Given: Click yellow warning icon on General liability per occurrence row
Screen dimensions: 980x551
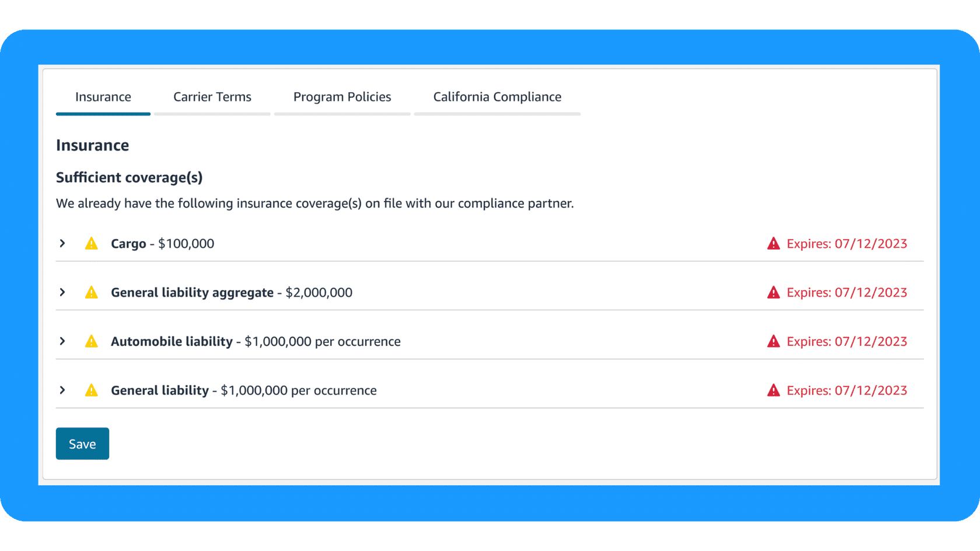Looking at the screenshot, I should tap(92, 391).
